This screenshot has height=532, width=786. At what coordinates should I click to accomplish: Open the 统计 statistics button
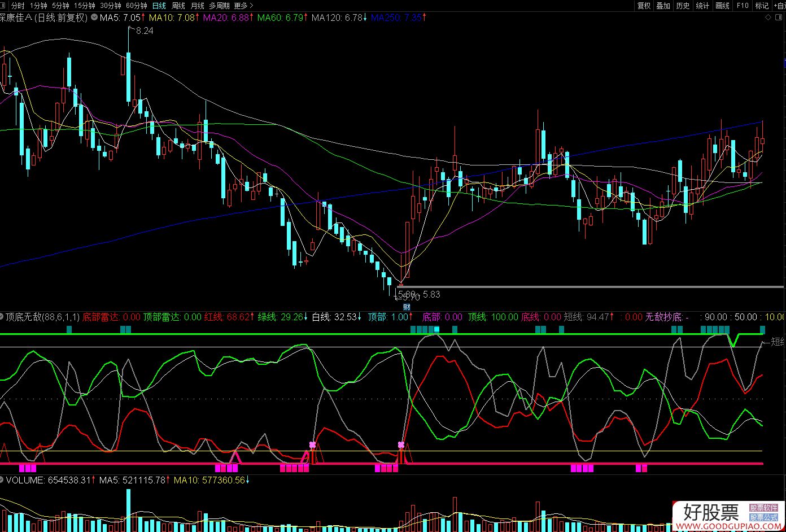coord(702,6)
